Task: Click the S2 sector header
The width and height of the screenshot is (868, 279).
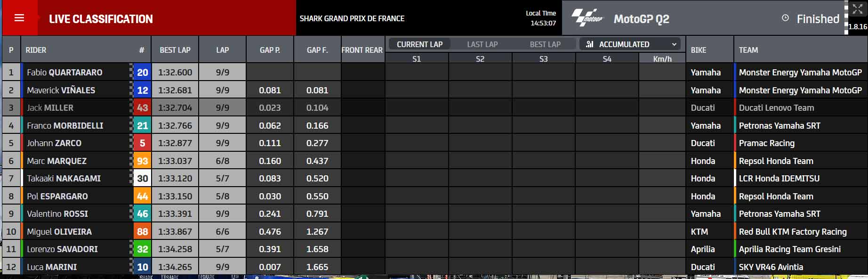Action: [x=480, y=59]
